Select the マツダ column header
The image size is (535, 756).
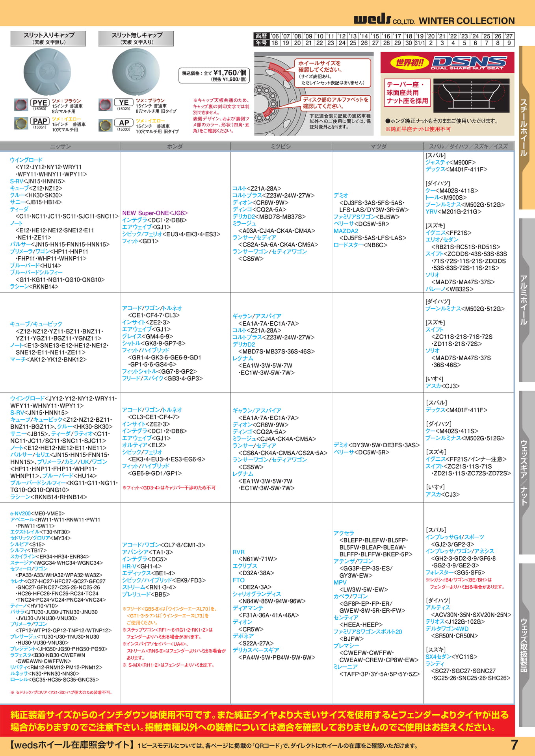pos(378,146)
